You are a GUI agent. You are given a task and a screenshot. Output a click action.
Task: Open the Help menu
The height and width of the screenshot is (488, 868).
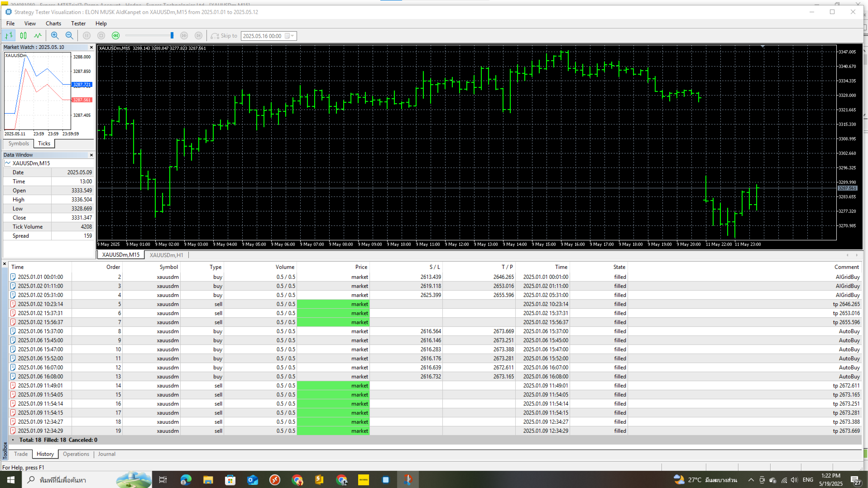[x=101, y=24]
